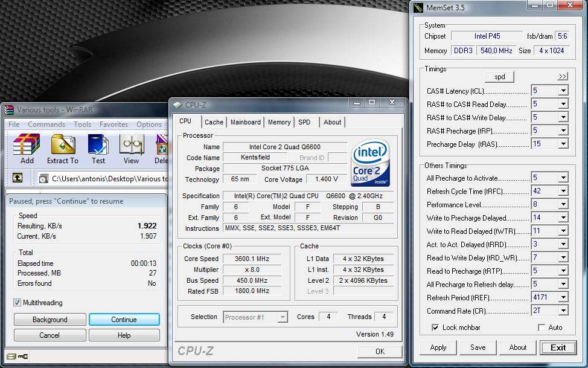Click the Apply button in MemSet
This screenshot has height=368, width=588.
pos(438,347)
